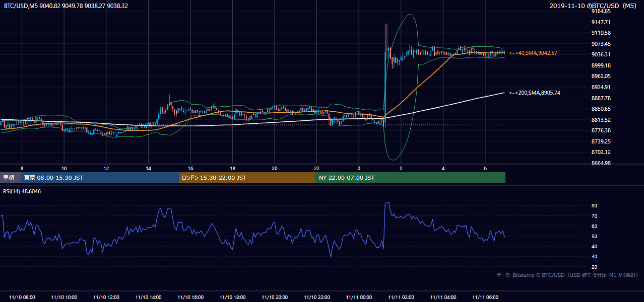This screenshot has width=644, height=302.
Task: Click RSI axis level 30
Action: [x=595, y=257]
